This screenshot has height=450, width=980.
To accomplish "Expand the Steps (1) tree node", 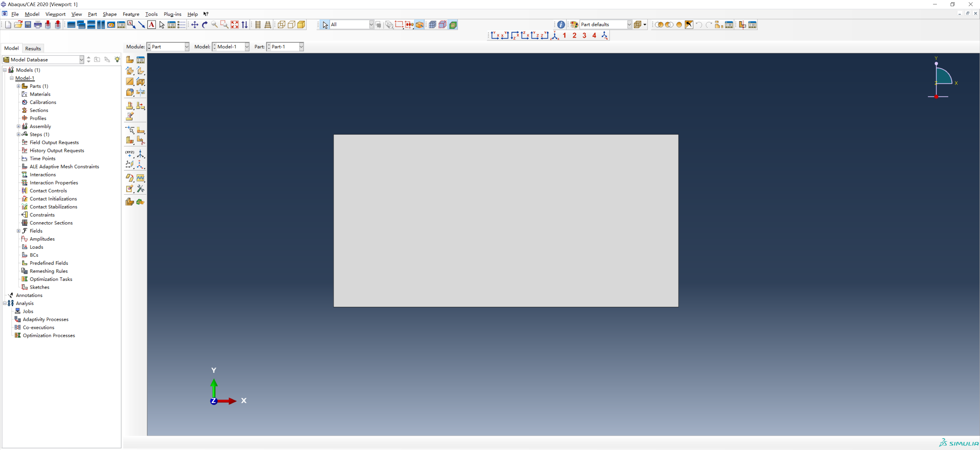I will tap(18, 134).
